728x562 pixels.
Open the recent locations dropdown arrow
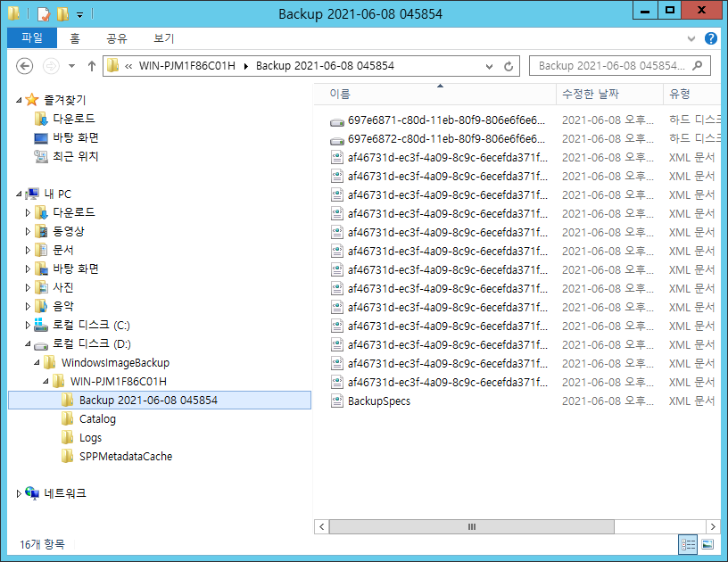click(71, 66)
